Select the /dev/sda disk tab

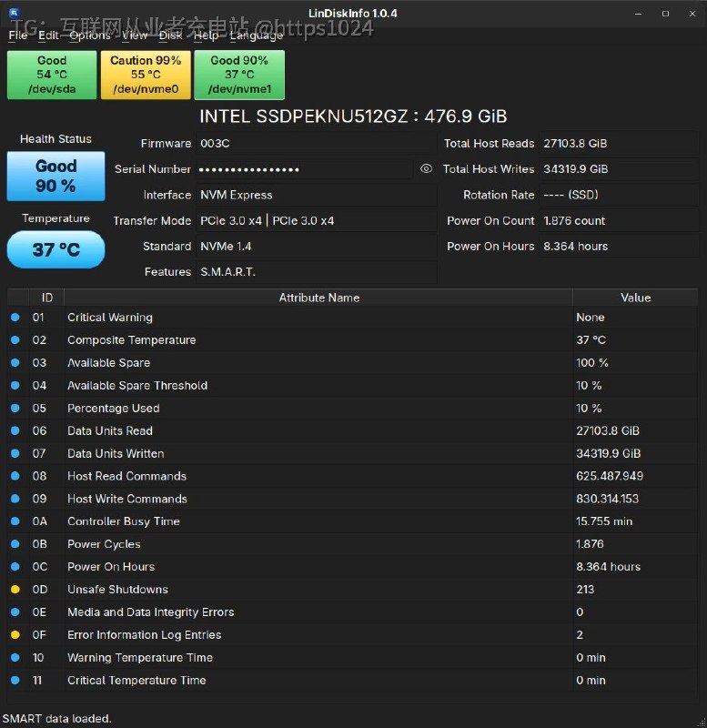(x=52, y=75)
